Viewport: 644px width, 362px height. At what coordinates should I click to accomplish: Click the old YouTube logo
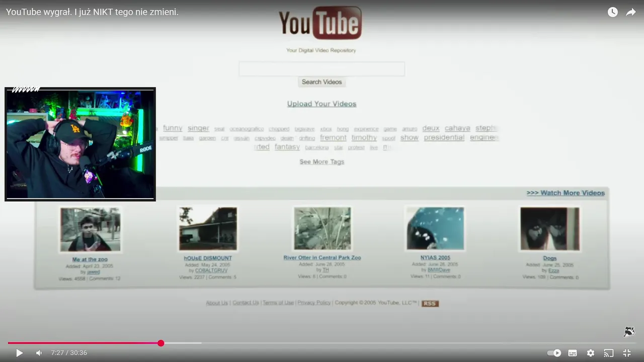pyautogui.click(x=320, y=23)
